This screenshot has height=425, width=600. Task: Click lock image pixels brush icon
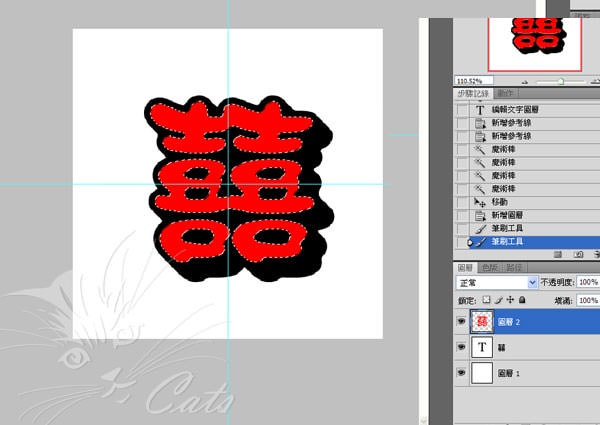click(498, 299)
